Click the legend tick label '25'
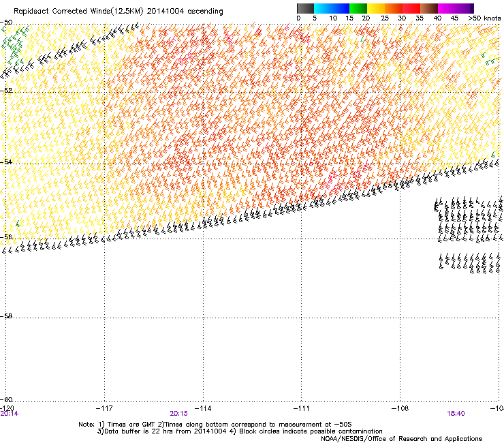This screenshot has height=443, width=504. (x=385, y=18)
